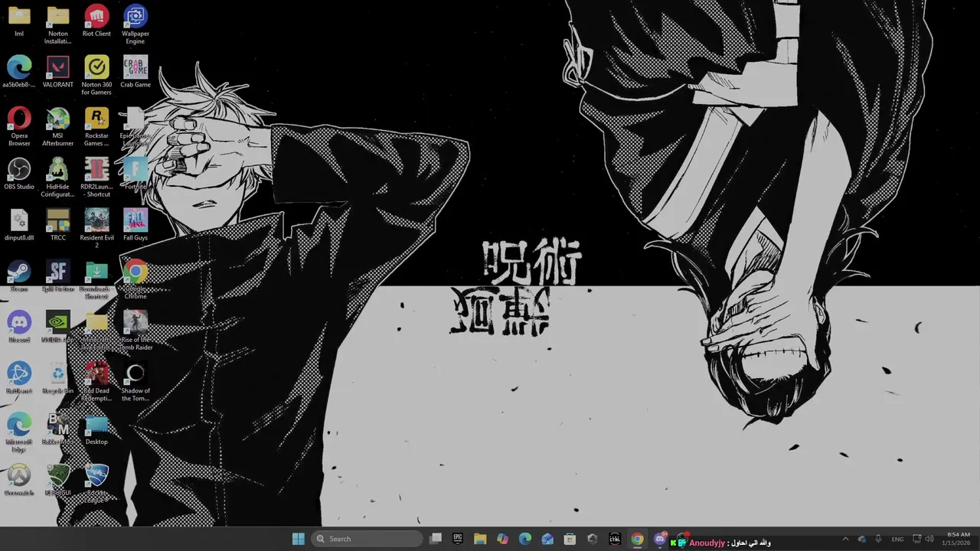Switch to Chrome in the taskbar
The width and height of the screenshot is (980, 551).
pos(637,539)
